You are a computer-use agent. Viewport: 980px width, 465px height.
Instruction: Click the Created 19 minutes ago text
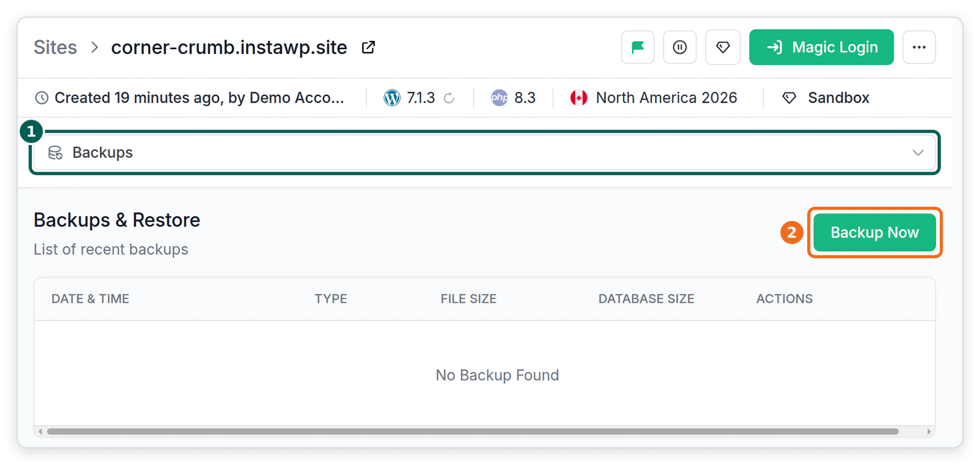click(x=199, y=98)
